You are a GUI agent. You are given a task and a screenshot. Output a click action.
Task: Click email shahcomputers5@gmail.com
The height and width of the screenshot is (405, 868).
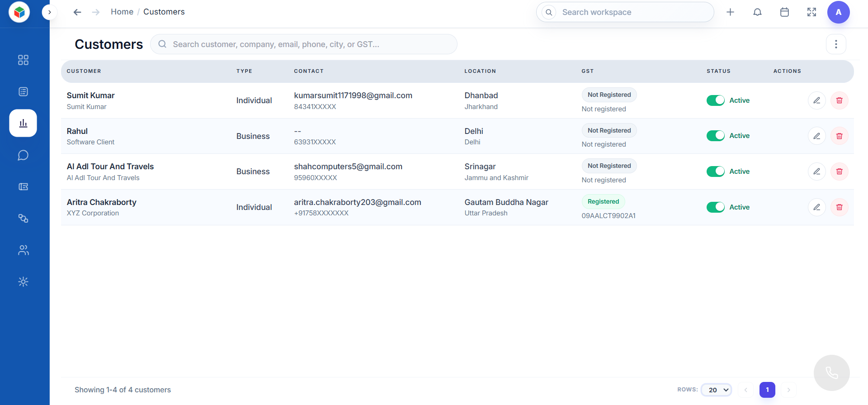pyautogui.click(x=348, y=167)
